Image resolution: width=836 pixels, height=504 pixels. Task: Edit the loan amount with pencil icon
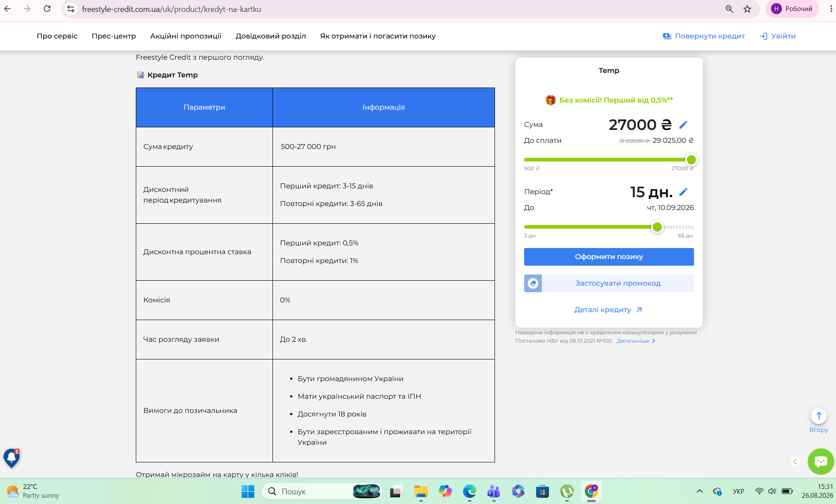[x=683, y=125]
